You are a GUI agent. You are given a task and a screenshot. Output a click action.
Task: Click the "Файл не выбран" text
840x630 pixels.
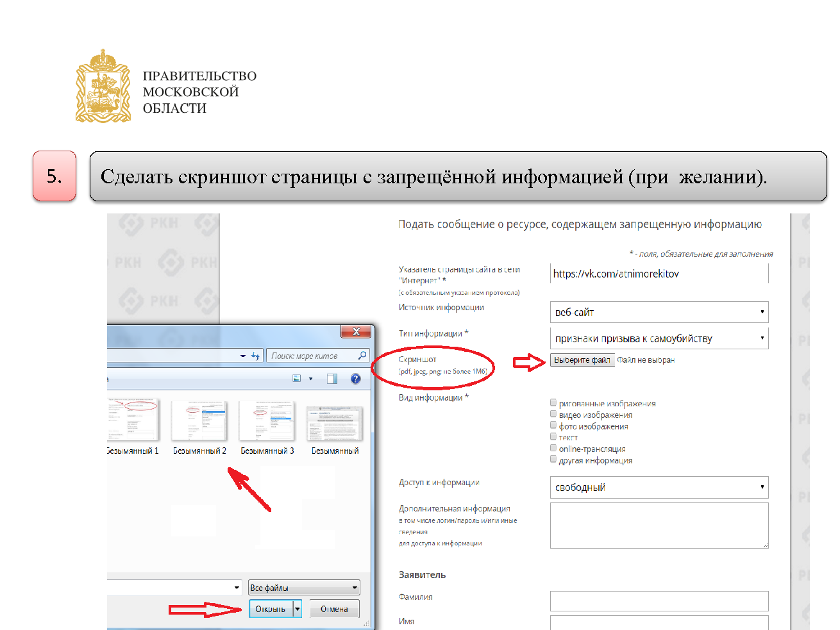click(x=646, y=360)
